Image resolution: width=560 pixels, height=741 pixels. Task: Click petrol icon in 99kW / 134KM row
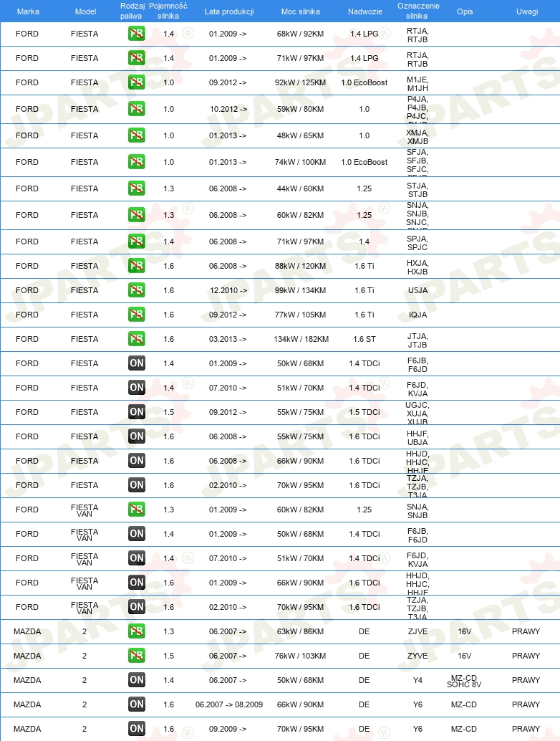137,290
